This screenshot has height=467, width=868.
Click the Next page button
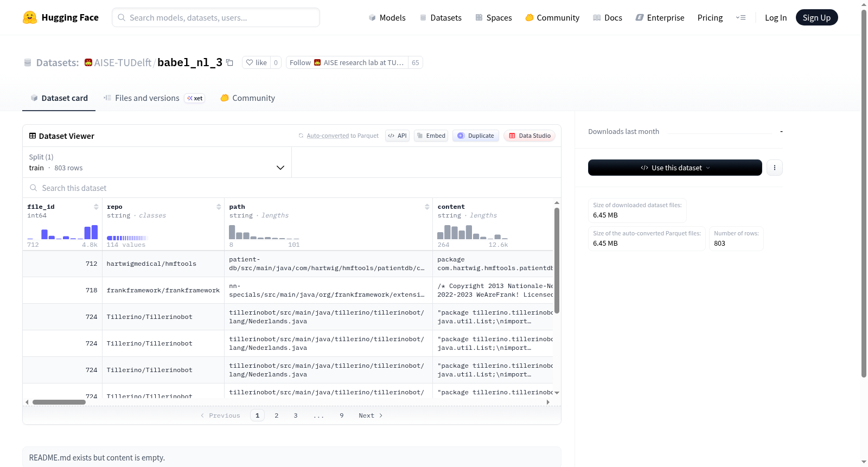tap(371, 415)
